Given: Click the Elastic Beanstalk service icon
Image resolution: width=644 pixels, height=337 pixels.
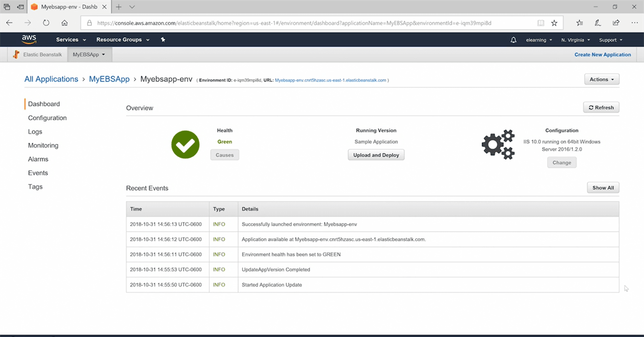Looking at the screenshot, I should click(16, 55).
